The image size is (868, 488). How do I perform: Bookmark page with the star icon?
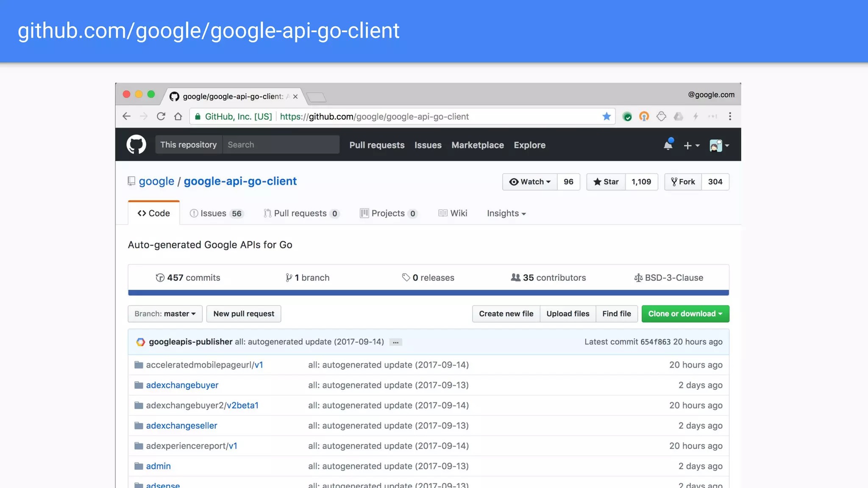[606, 116]
